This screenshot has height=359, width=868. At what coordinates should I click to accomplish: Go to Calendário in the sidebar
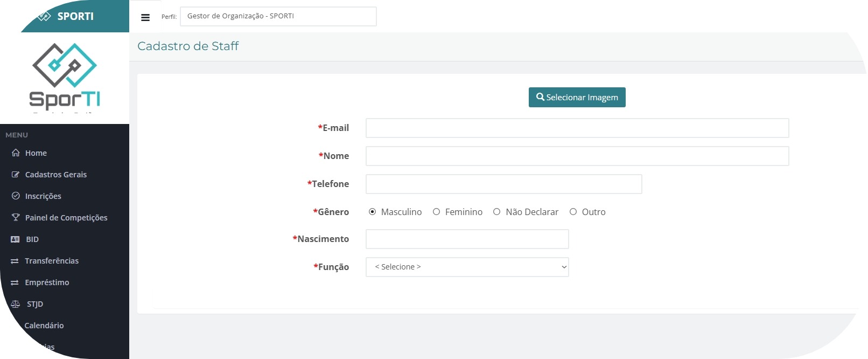pos(44,326)
